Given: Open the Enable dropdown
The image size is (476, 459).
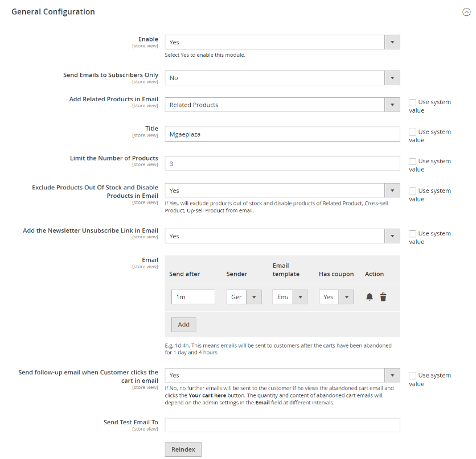Looking at the screenshot, I should pos(282,42).
